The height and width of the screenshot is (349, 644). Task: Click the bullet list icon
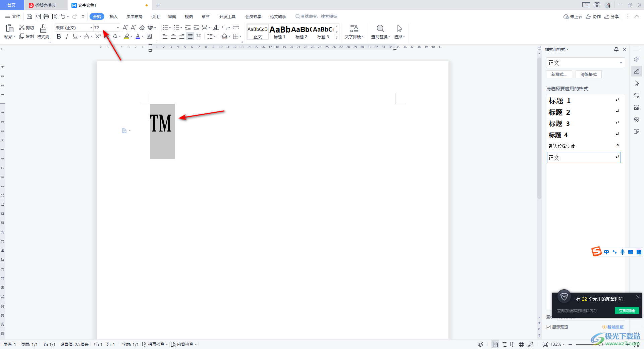pos(165,28)
